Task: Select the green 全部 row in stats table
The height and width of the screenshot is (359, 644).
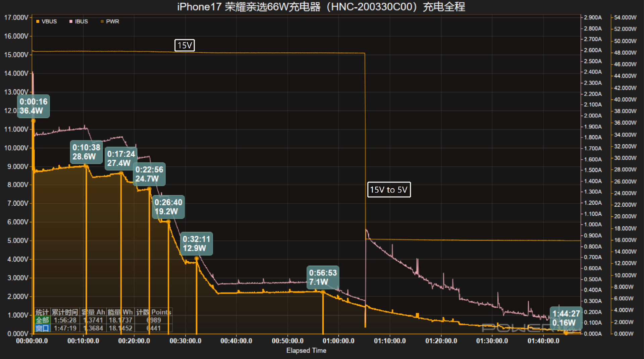Action: coord(42,320)
